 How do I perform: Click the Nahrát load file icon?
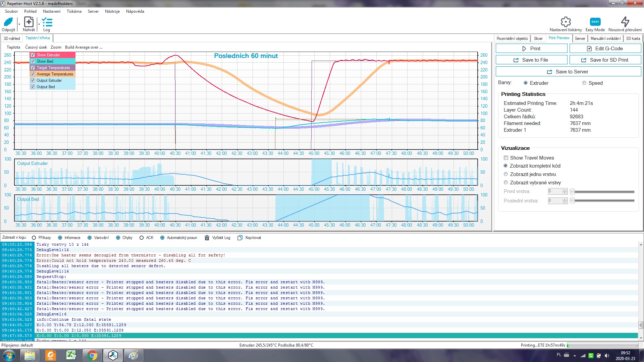tap(29, 22)
